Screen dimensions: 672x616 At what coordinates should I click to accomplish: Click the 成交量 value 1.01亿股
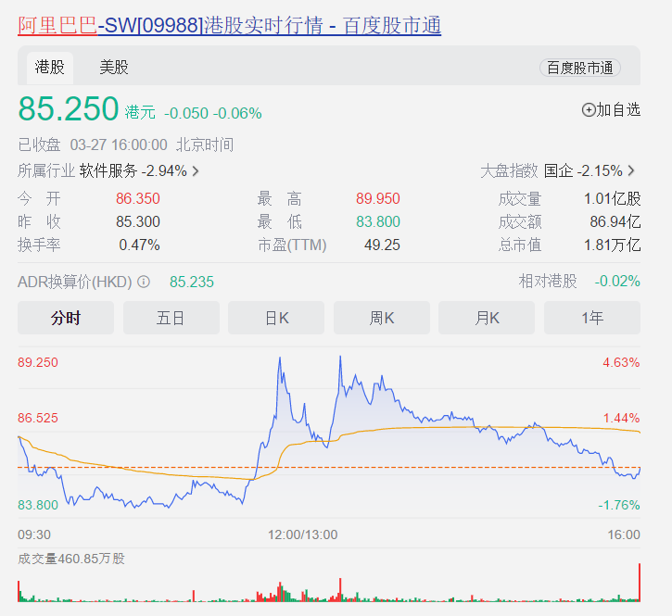tap(613, 199)
